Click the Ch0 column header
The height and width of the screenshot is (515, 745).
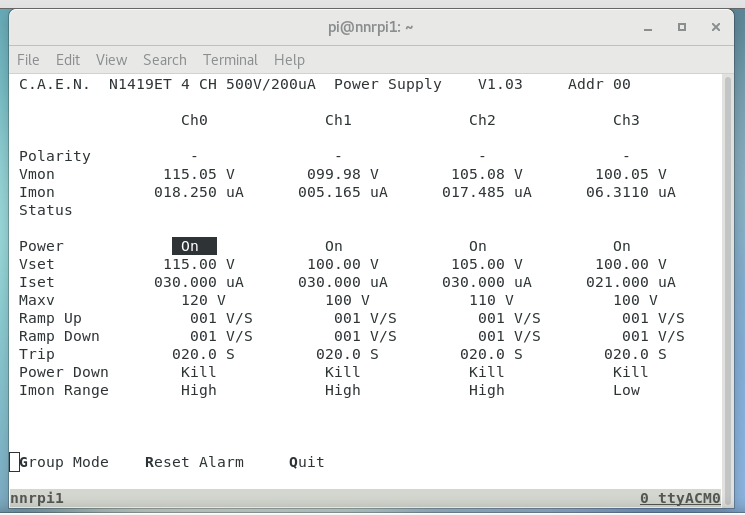pyautogui.click(x=194, y=120)
